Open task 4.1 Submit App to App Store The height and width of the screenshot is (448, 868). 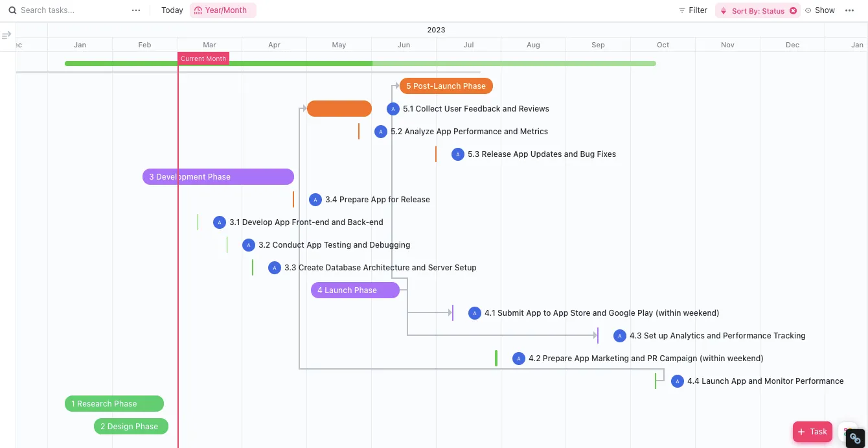[602, 313]
